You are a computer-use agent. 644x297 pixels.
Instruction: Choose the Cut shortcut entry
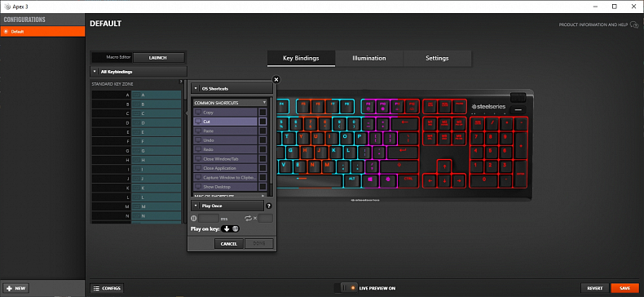tap(226, 122)
